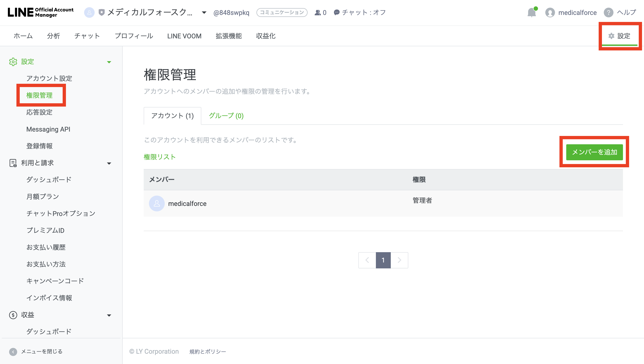The width and height of the screenshot is (644, 364).
Task: Open the account name dropdown arrow
Action: (204, 12)
